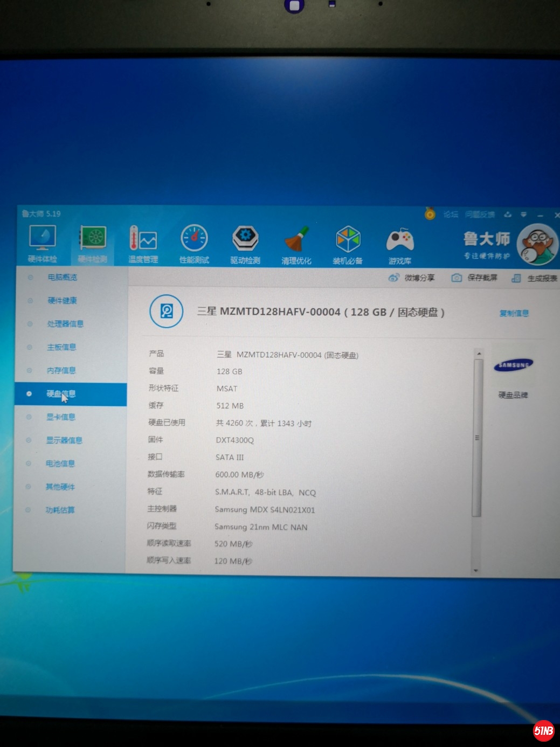This screenshot has width=560, height=747.
Task: Click the capacity value 128 GB
Action: 230,371
